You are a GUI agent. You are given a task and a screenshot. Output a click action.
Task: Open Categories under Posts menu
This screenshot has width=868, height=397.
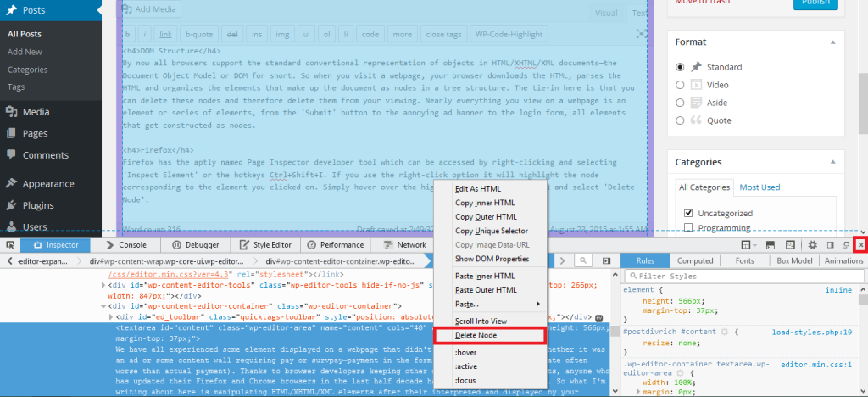[28, 70]
